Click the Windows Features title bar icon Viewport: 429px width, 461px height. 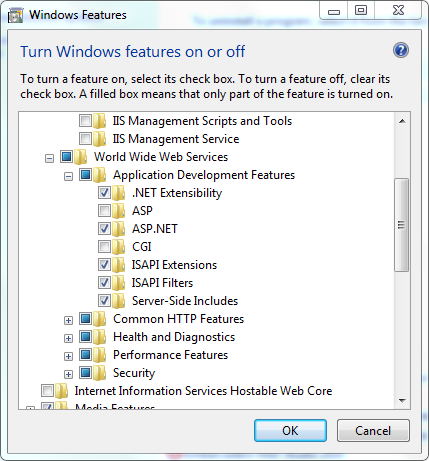[15, 16]
